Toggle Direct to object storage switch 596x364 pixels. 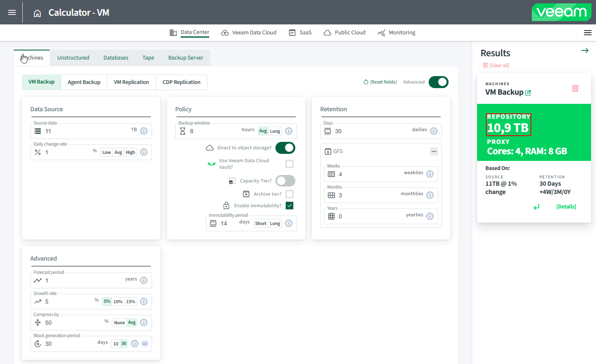click(x=285, y=148)
